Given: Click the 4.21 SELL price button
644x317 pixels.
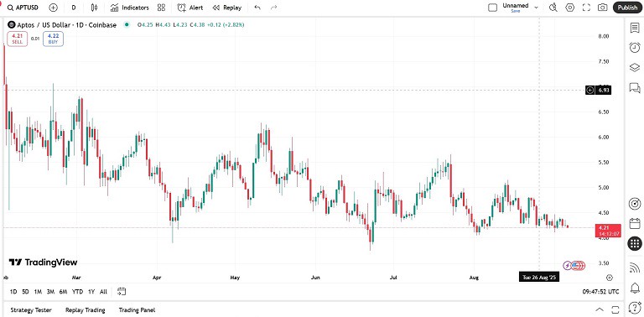Looking at the screenshot, I should (18, 39).
